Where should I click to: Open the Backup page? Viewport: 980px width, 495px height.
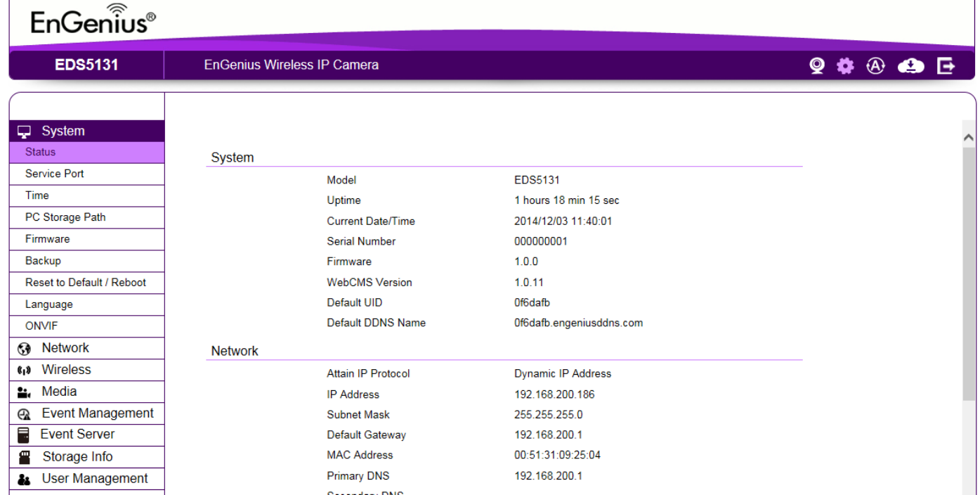pos(87,262)
